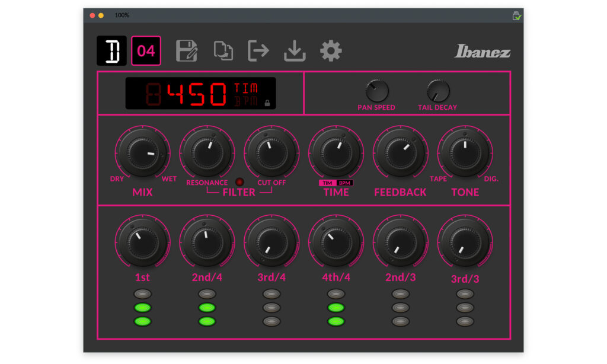Viewport: 607px width, 364px height.
Task: Click the Ibanez logo
Action: 482,52
